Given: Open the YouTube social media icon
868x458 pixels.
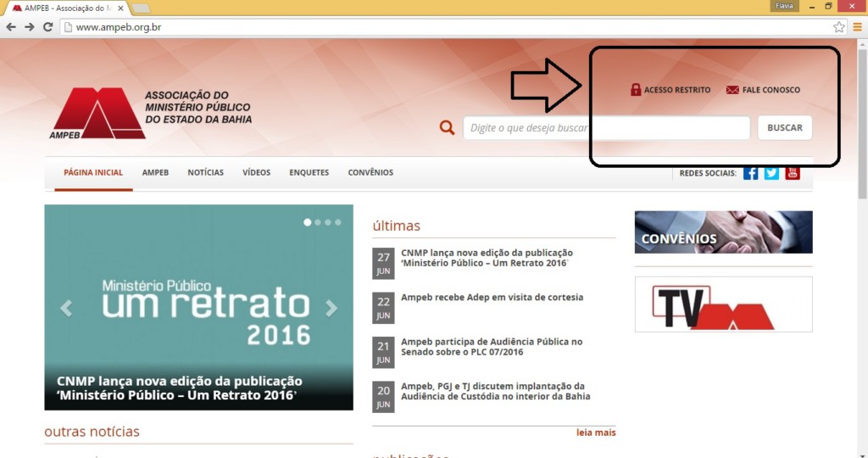Looking at the screenshot, I should pos(793,173).
